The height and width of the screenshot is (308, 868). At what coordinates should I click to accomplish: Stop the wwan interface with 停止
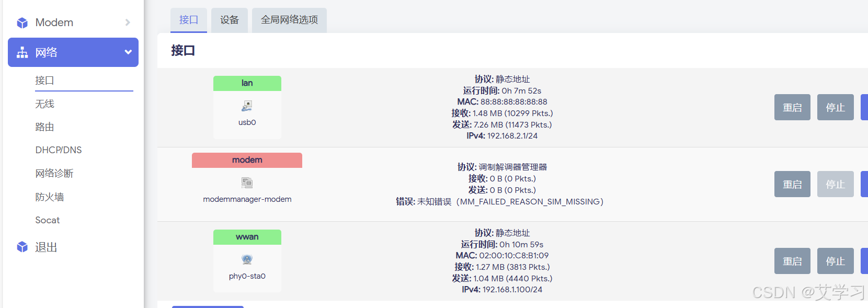coord(835,261)
